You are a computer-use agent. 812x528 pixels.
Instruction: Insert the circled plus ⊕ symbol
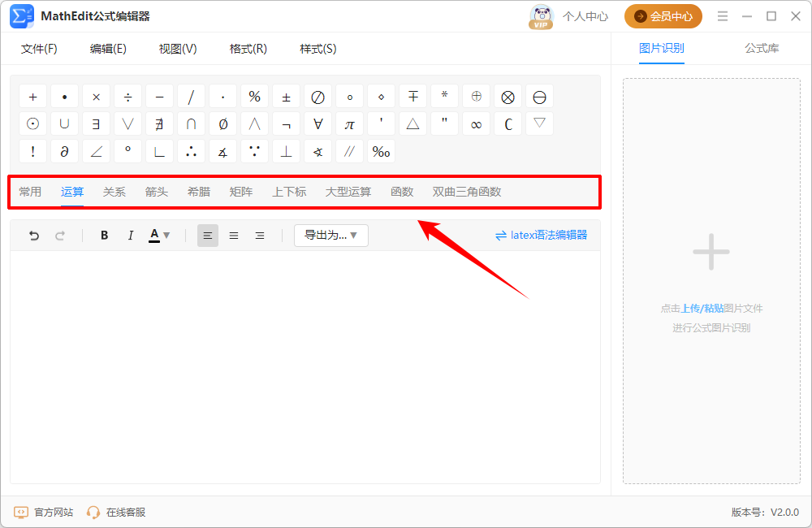pyautogui.click(x=476, y=97)
